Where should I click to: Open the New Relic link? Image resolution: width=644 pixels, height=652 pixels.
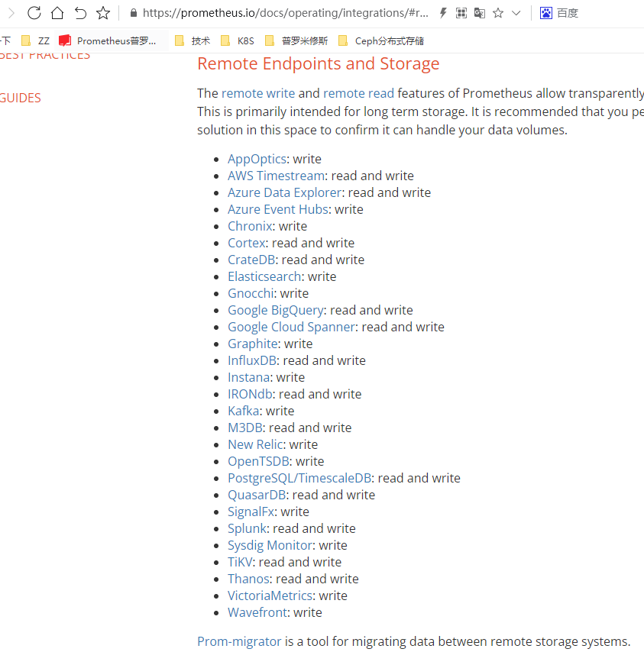(x=255, y=444)
